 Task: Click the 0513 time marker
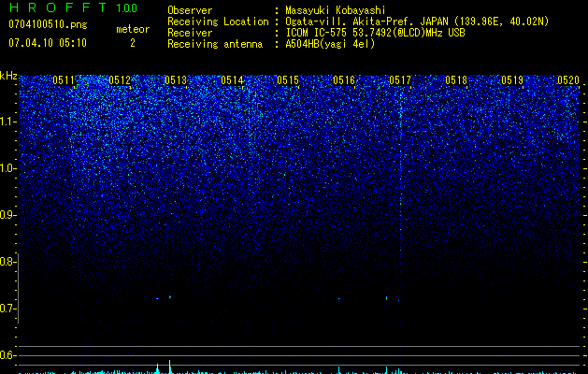176,80
